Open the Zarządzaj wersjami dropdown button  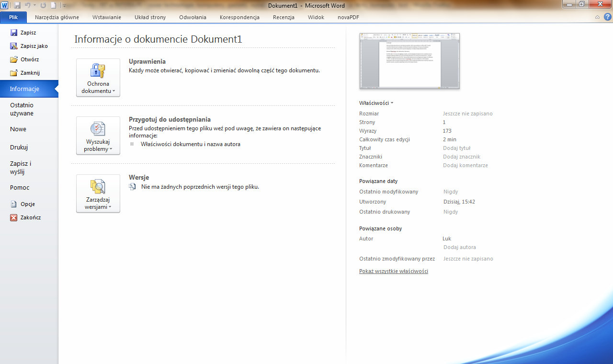coord(98,193)
